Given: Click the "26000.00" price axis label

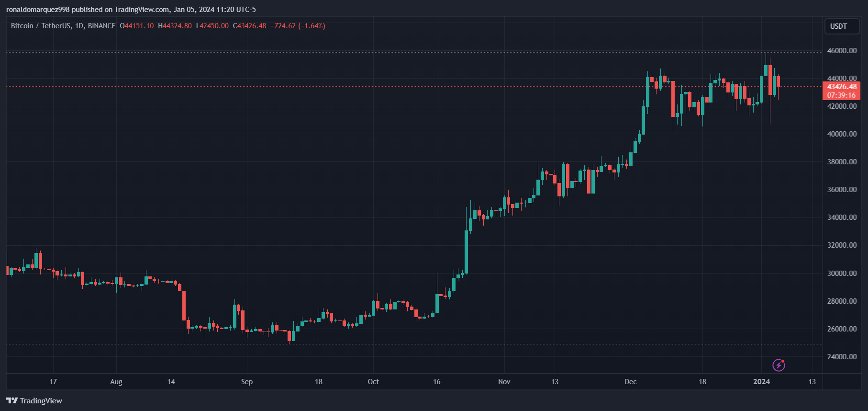Looking at the screenshot, I should [842, 329].
